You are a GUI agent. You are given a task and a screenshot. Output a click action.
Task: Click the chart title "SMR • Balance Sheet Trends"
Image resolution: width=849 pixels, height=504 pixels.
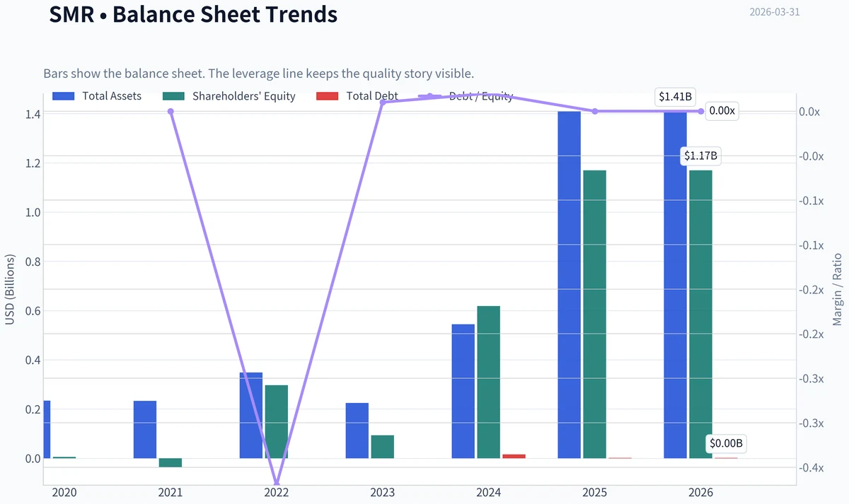click(193, 13)
